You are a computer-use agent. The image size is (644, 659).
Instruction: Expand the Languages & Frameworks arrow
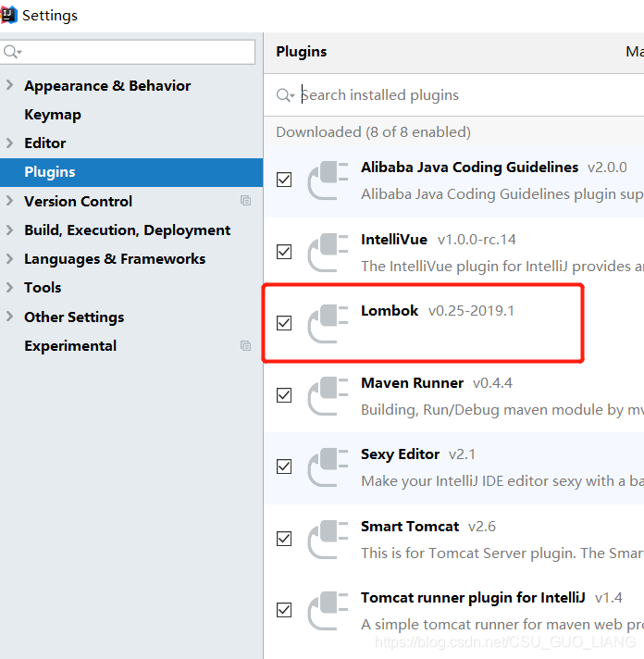[9, 258]
